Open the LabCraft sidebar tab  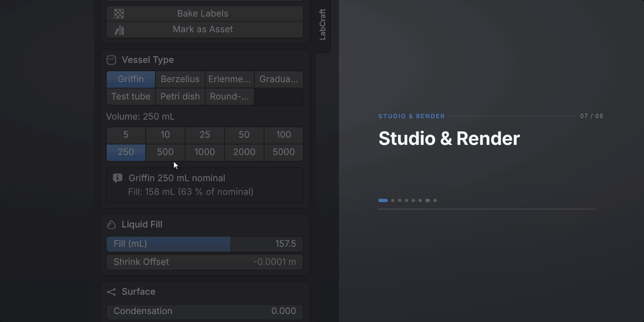pyautogui.click(x=323, y=25)
